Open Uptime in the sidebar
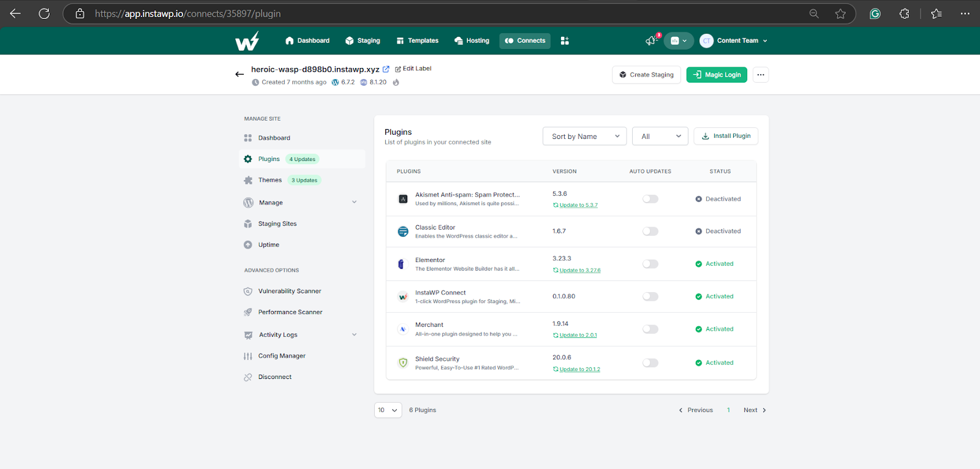Viewport: 980px width, 469px height. [302, 245]
